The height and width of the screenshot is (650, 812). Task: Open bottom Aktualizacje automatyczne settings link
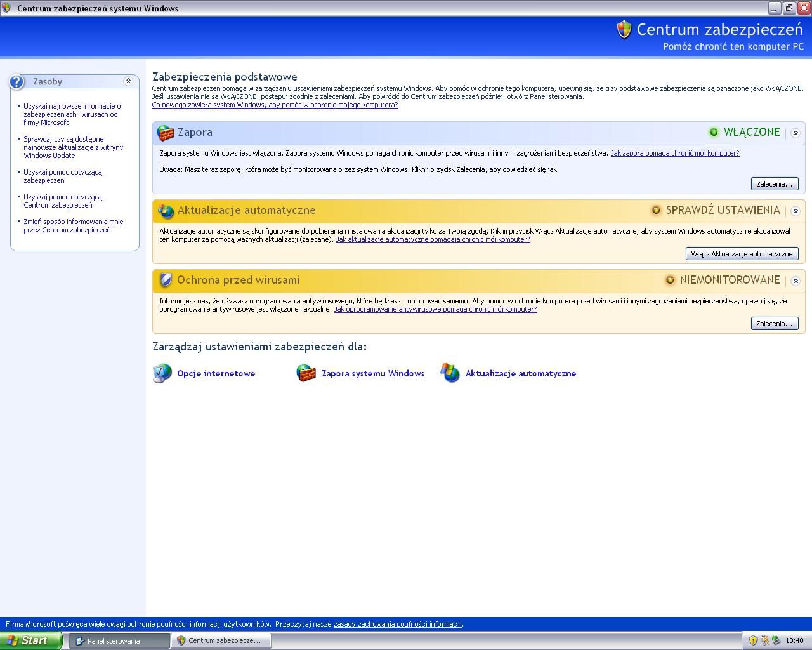click(x=521, y=373)
